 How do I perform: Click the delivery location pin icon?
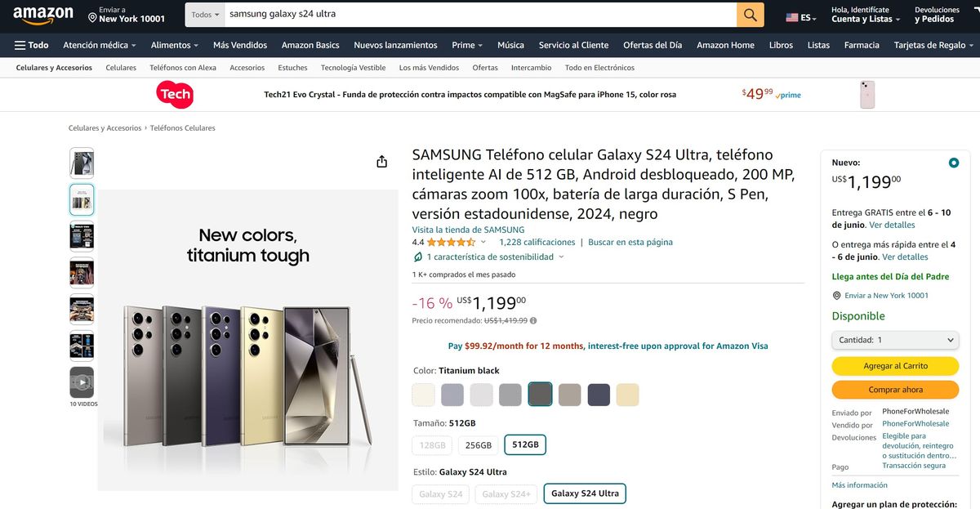(92, 18)
